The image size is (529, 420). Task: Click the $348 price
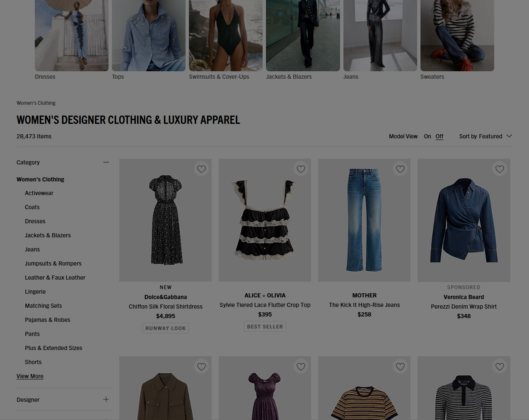click(464, 316)
